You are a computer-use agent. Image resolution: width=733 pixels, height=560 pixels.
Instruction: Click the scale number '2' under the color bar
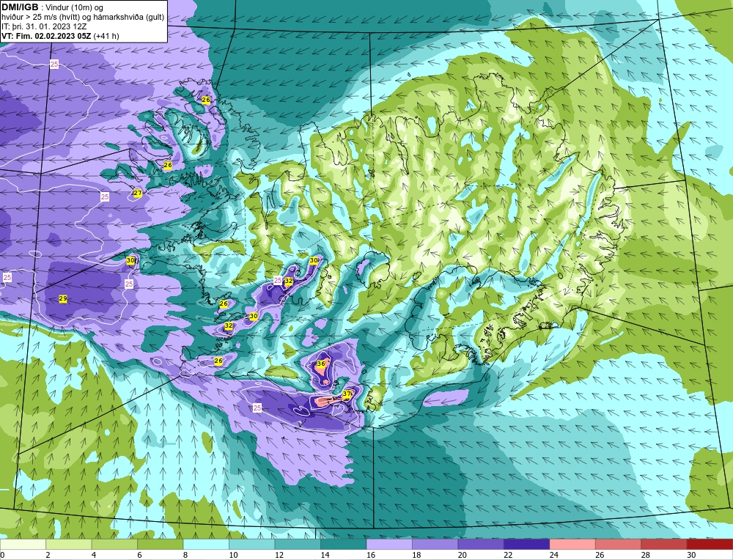tap(48, 555)
